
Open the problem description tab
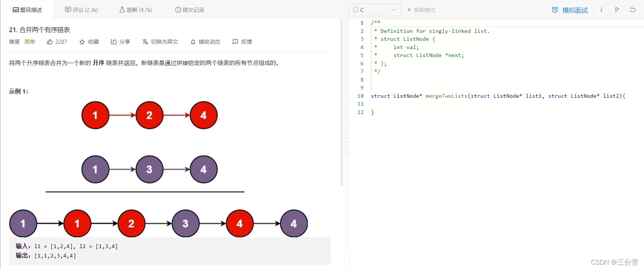[x=27, y=10]
